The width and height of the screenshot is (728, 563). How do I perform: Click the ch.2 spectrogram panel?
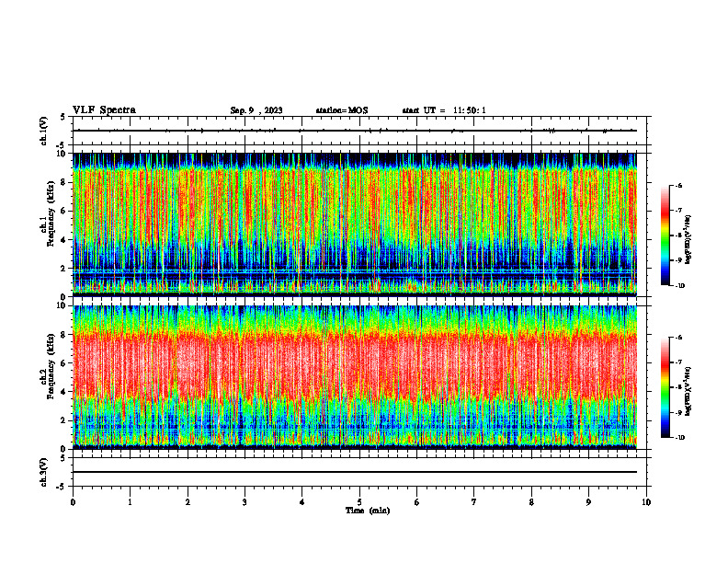pyautogui.click(x=355, y=377)
